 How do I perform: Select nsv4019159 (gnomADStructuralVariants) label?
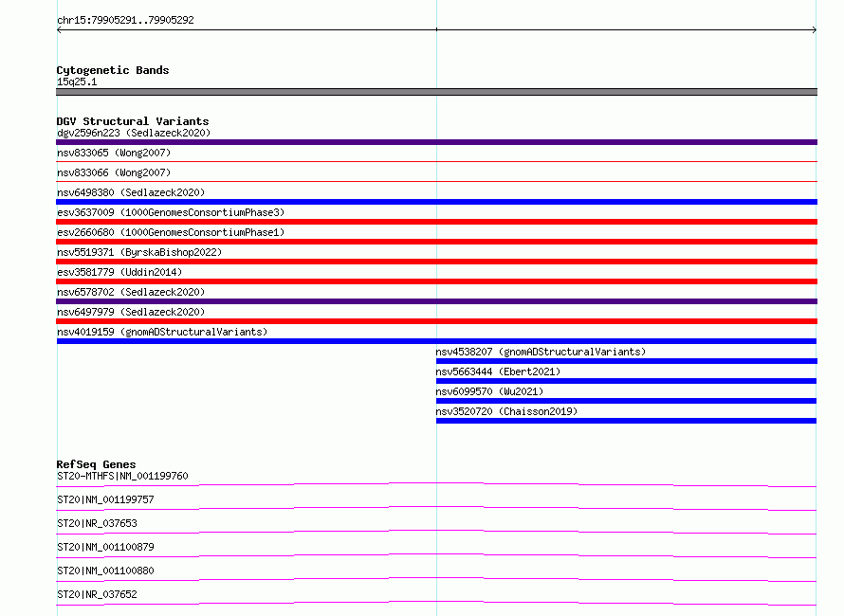point(162,332)
